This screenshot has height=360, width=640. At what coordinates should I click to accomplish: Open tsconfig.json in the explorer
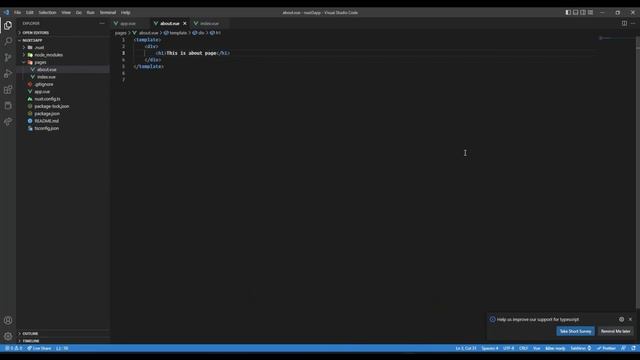[63, 128]
